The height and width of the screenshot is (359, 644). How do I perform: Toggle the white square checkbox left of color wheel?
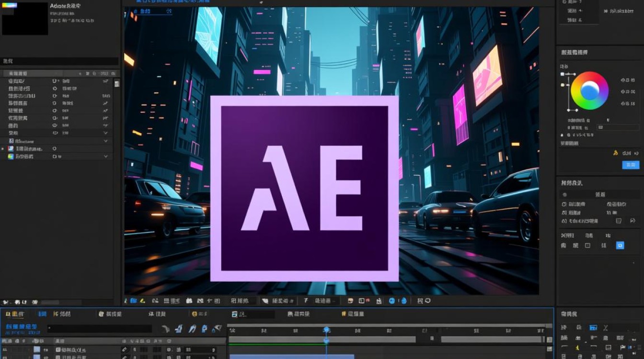tap(563, 74)
